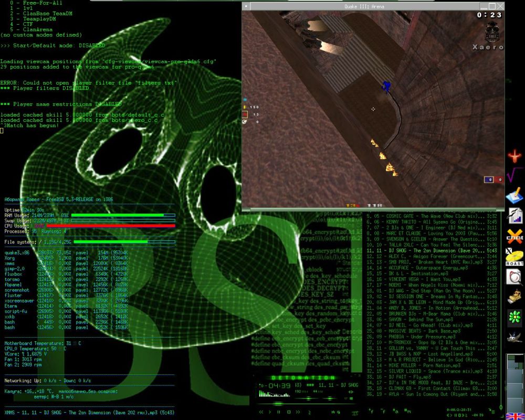This screenshot has width=525, height=420.
Task: Click the XMMS playlist scrollbar handle
Action: pos(501,407)
